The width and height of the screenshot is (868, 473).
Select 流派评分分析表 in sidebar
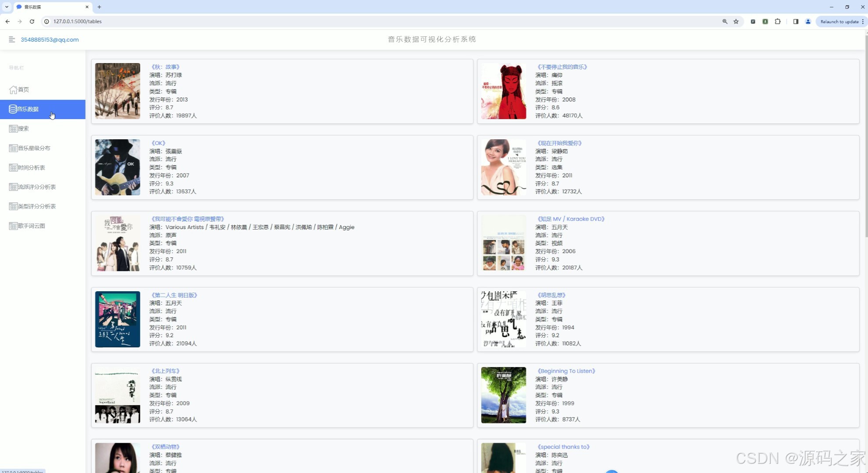pyautogui.click(x=37, y=187)
